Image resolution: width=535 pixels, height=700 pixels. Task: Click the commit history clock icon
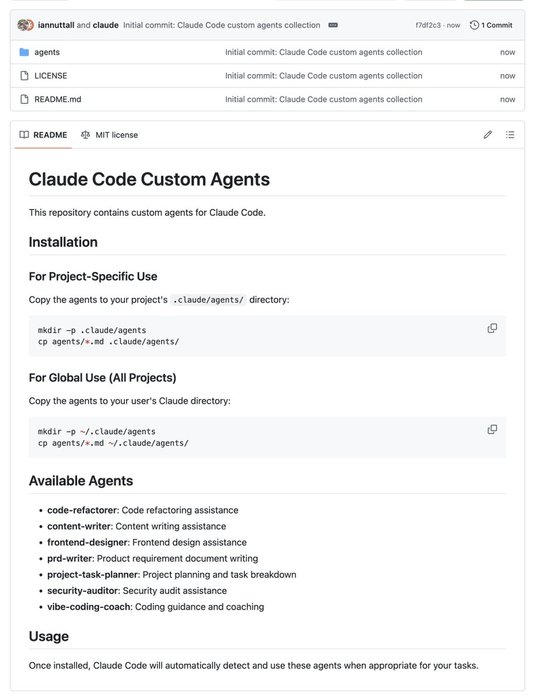pyautogui.click(x=474, y=25)
